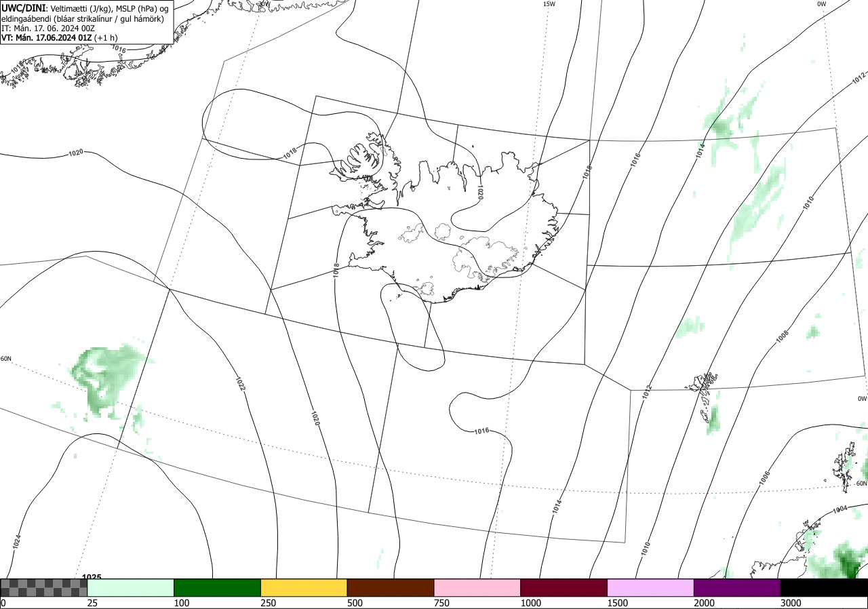Click the "15W" longitude label

click(549, 4)
